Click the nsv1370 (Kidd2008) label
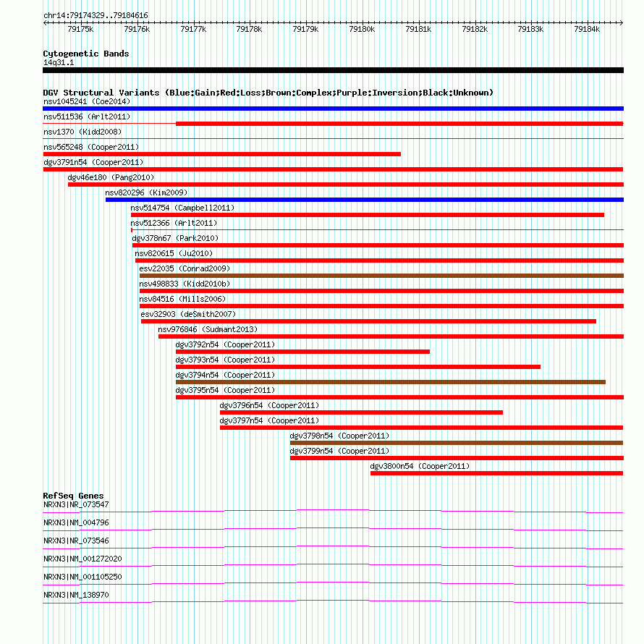The height and width of the screenshot is (644, 644). pyautogui.click(x=82, y=132)
